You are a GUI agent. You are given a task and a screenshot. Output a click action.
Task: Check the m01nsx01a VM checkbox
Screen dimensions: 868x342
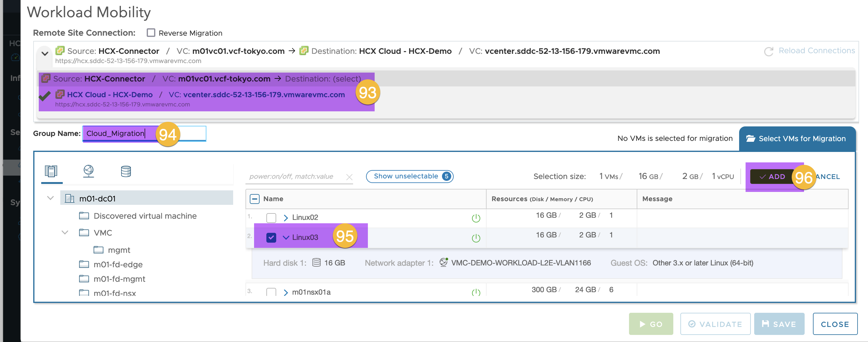tap(271, 292)
